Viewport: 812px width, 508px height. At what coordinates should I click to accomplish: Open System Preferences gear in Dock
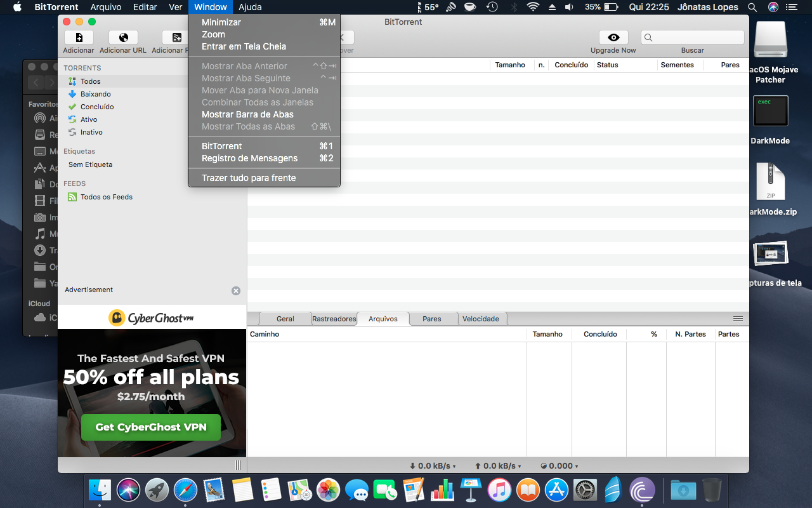point(586,490)
